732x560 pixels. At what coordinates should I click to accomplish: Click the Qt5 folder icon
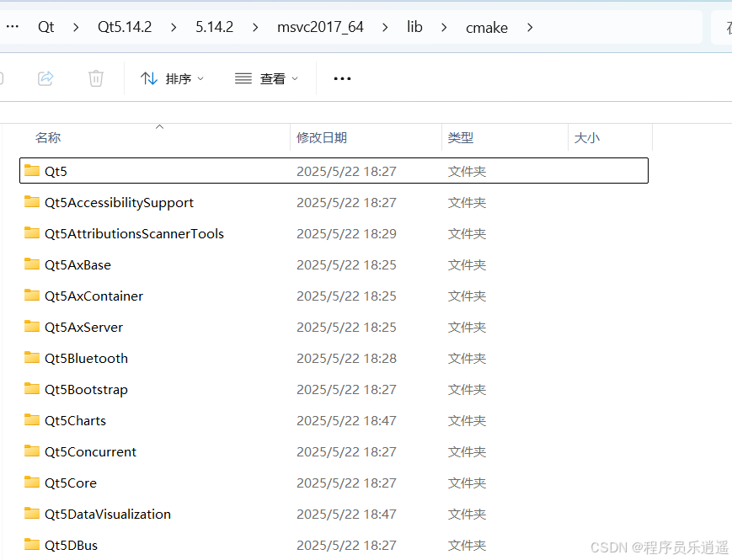coord(32,170)
